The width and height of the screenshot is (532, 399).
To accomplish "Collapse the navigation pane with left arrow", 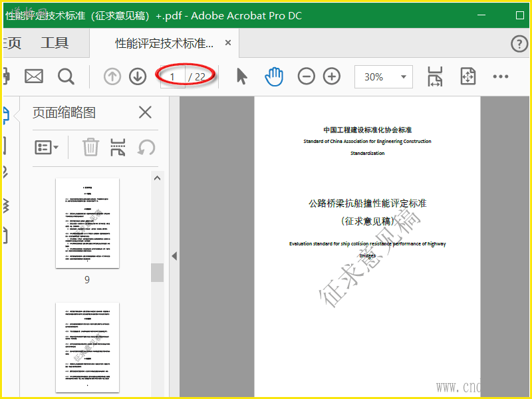I will pos(174,256).
